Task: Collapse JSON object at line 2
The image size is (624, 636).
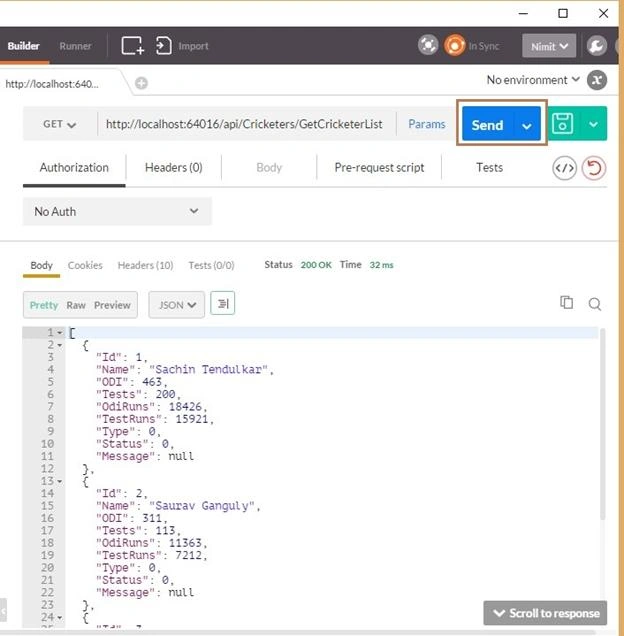Action: point(60,346)
